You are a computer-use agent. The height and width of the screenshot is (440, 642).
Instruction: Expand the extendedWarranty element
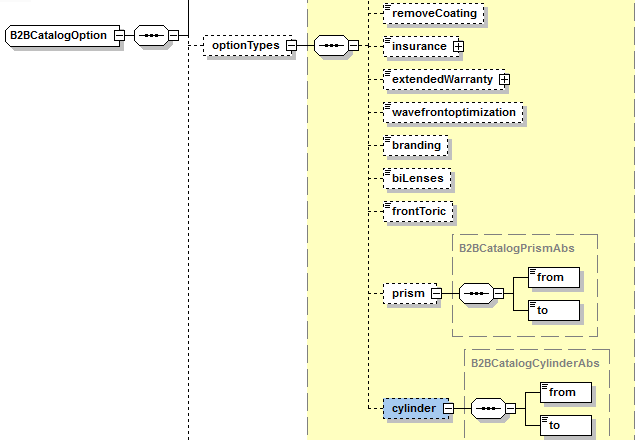click(505, 79)
